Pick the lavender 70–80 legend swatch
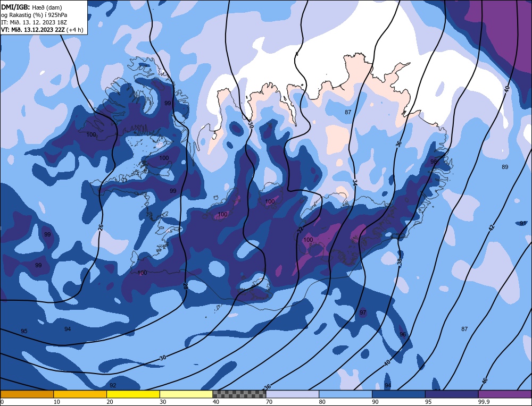The height and width of the screenshot is (406, 532). point(293,394)
